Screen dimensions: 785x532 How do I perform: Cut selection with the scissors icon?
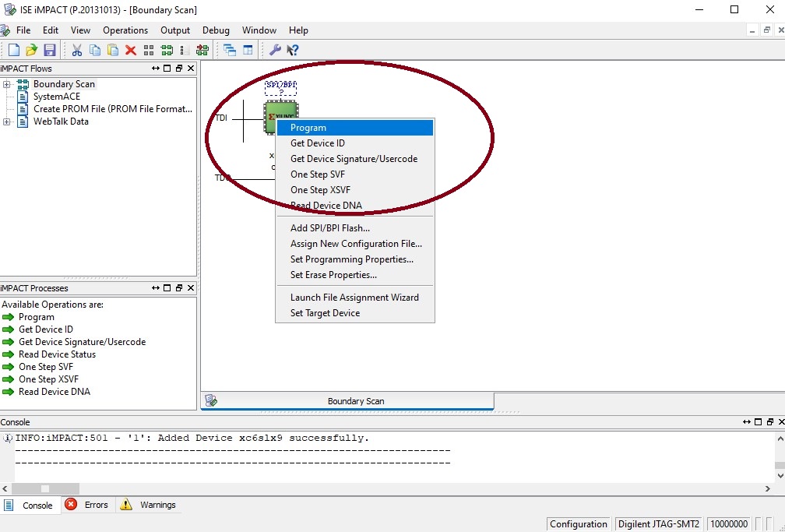click(76, 50)
